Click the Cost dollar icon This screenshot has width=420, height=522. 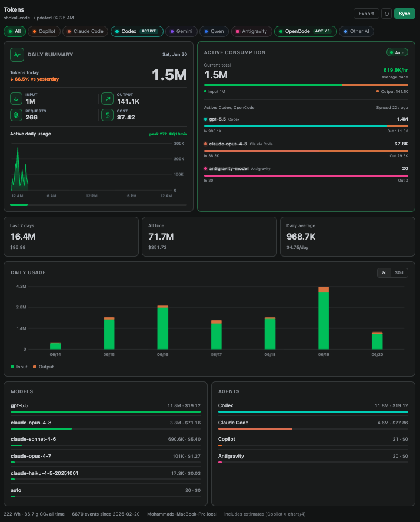click(108, 115)
